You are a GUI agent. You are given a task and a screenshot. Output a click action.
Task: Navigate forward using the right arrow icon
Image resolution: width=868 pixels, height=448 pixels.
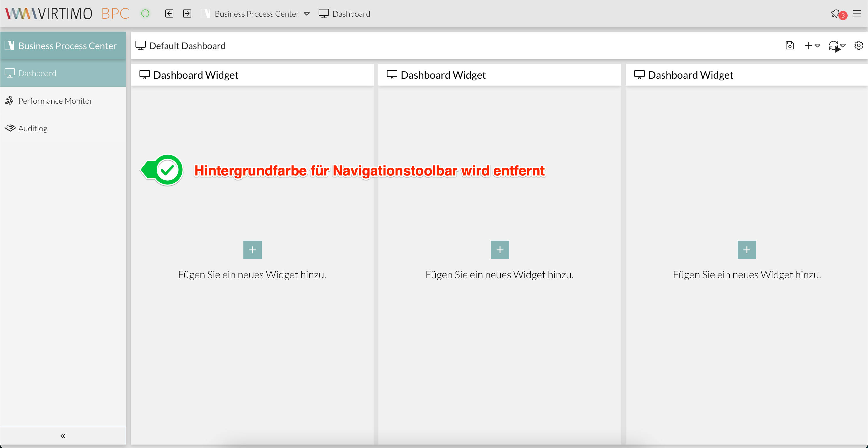pyautogui.click(x=187, y=13)
